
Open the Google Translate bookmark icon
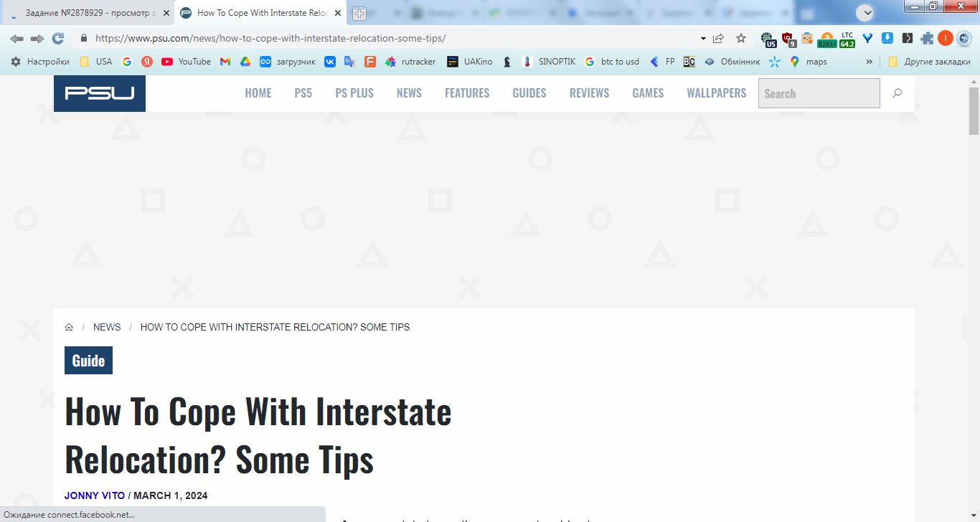350,62
